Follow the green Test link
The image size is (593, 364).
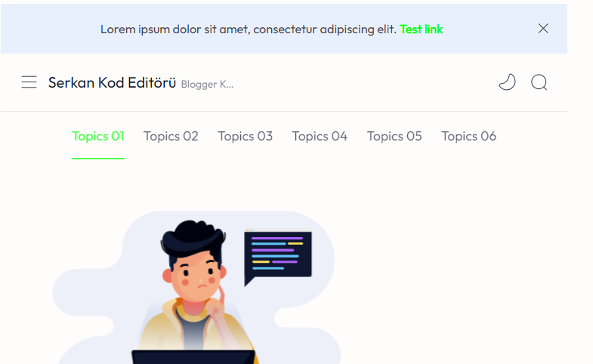421,29
